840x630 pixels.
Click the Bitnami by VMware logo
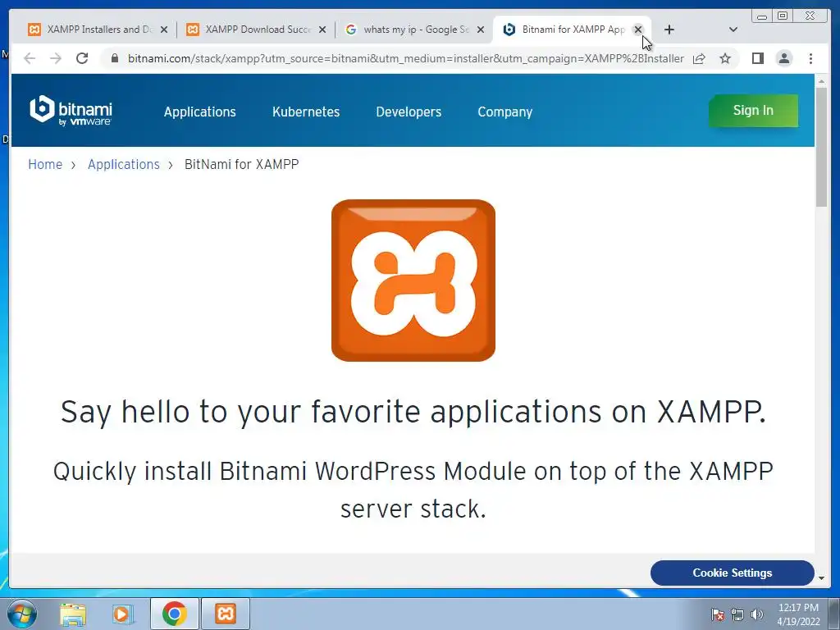pos(71,111)
